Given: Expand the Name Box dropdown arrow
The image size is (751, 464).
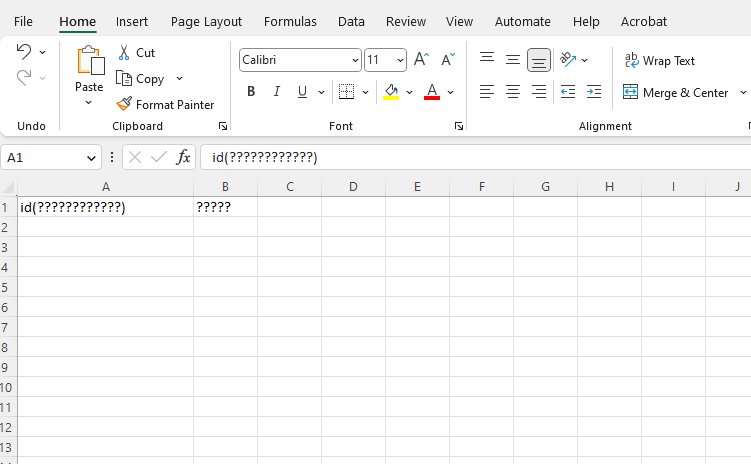Looking at the screenshot, I should coord(92,158).
